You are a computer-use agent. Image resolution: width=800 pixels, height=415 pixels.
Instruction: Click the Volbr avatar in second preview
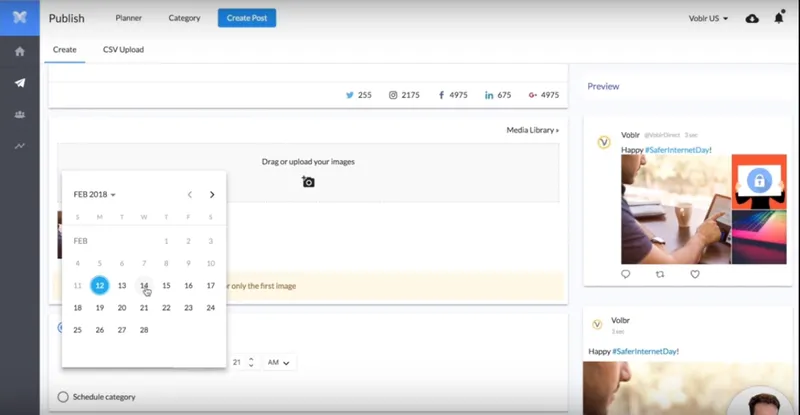click(x=597, y=324)
